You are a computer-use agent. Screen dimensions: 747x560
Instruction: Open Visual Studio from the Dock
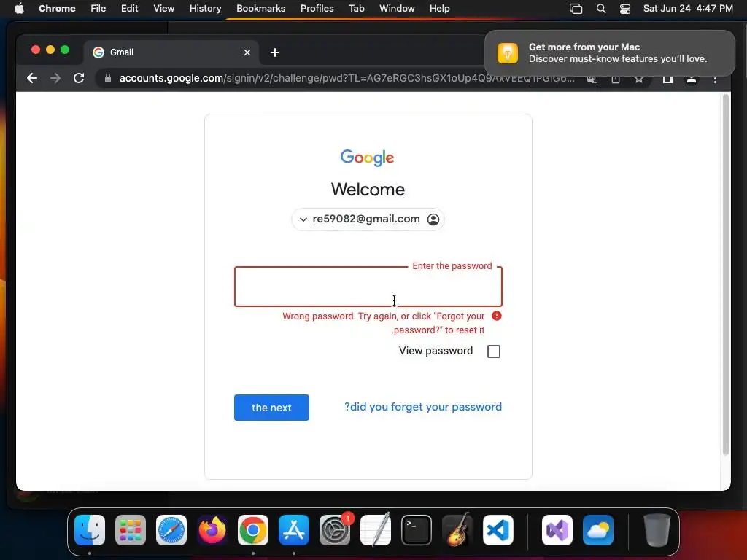point(557,530)
